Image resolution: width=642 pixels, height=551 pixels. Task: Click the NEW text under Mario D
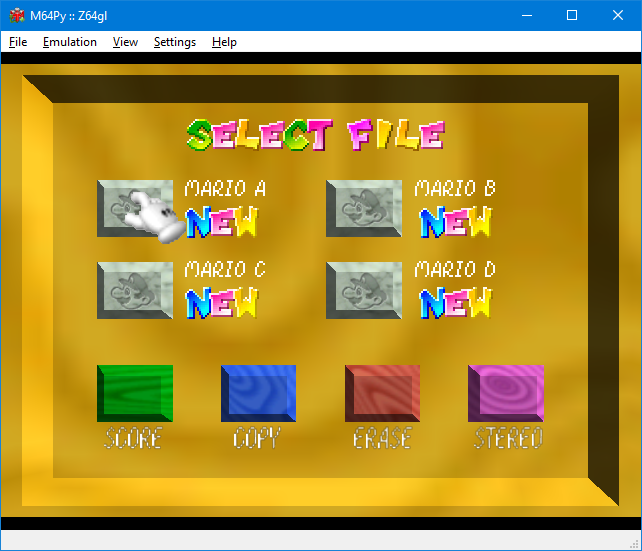455,303
